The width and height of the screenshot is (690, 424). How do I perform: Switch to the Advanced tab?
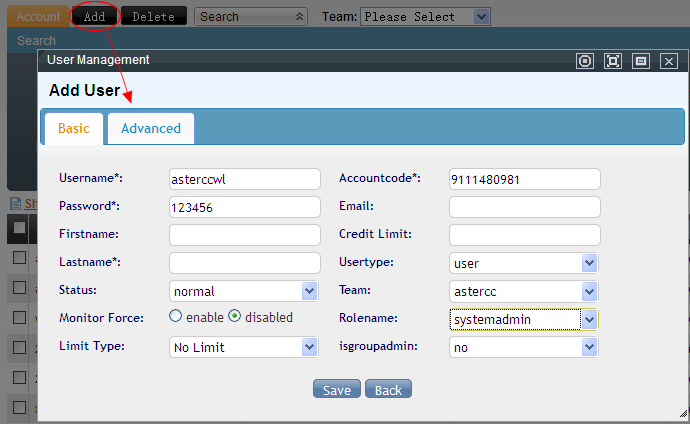[151, 128]
